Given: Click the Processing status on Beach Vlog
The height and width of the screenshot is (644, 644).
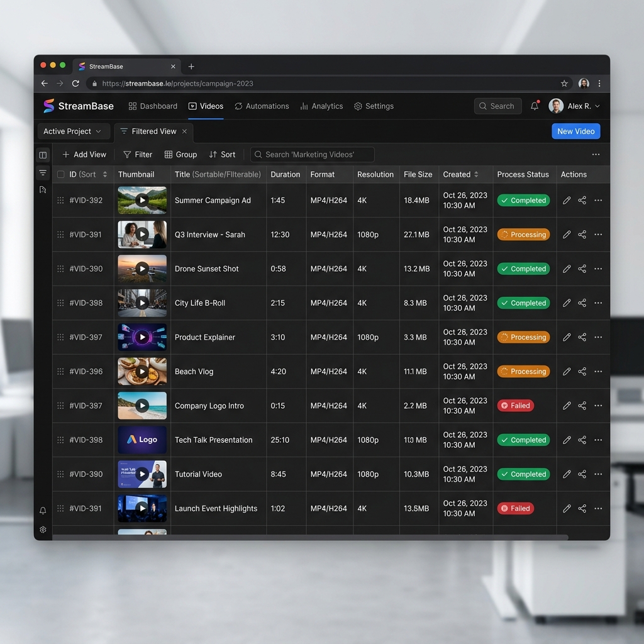Looking at the screenshot, I should click(523, 371).
